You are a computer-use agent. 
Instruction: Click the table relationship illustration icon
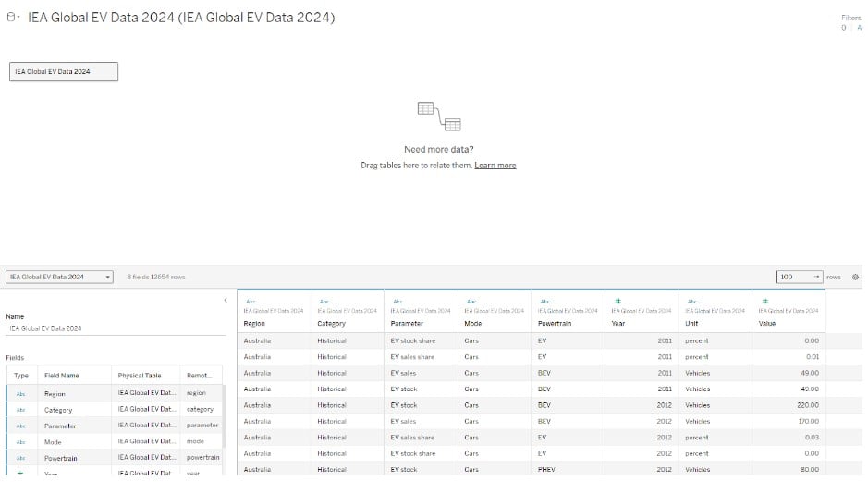click(439, 117)
